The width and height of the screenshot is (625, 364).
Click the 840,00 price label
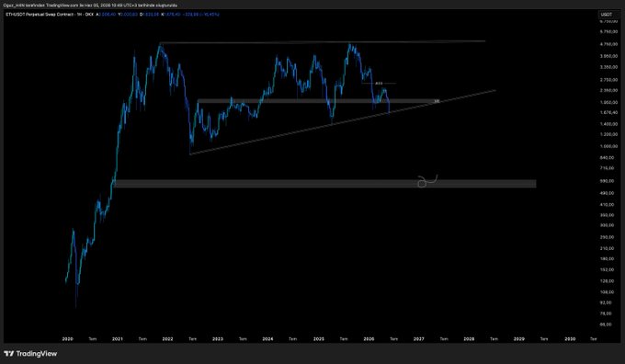pyautogui.click(x=606, y=157)
